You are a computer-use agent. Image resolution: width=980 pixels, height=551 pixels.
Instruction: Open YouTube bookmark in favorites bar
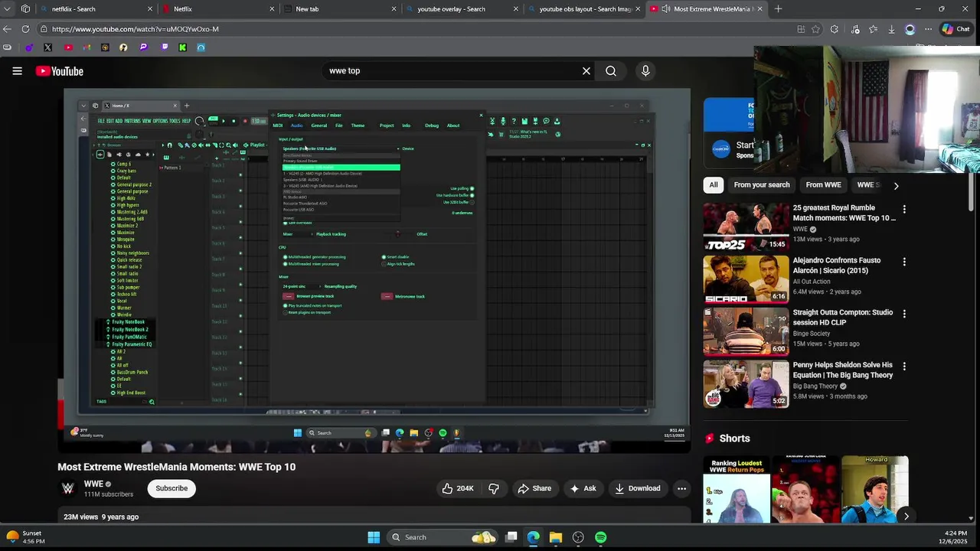[x=68, y=47]
